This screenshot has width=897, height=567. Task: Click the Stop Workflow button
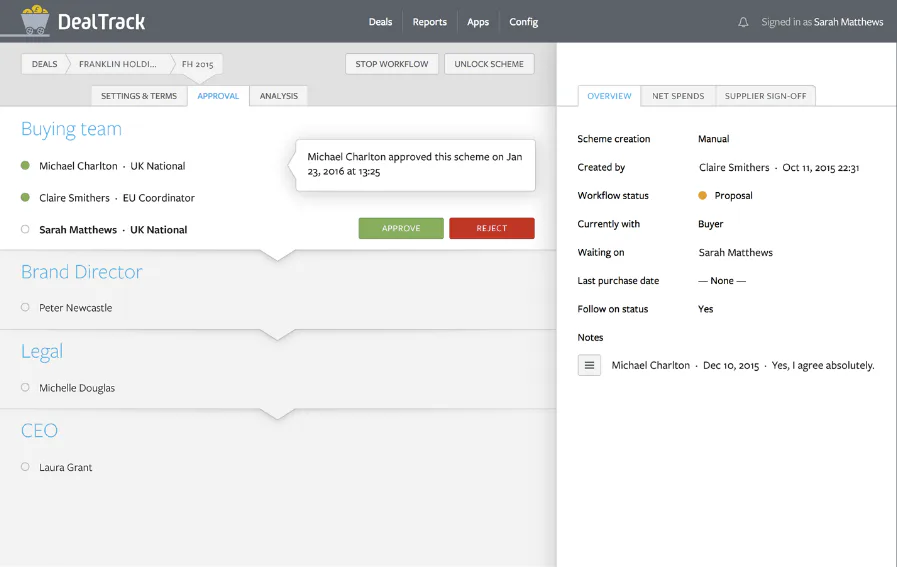tap(392, 64)
